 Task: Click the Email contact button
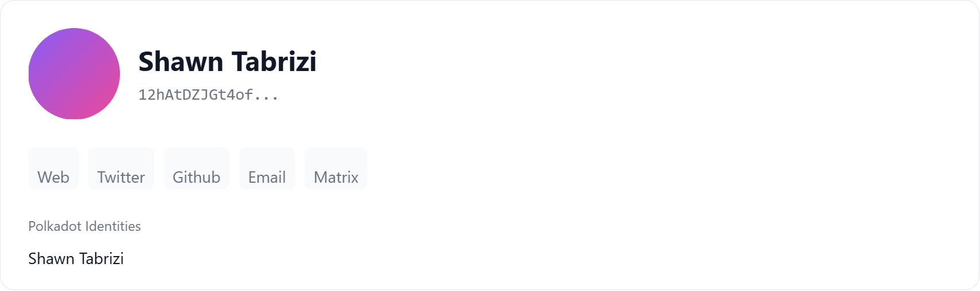point(267,170)
